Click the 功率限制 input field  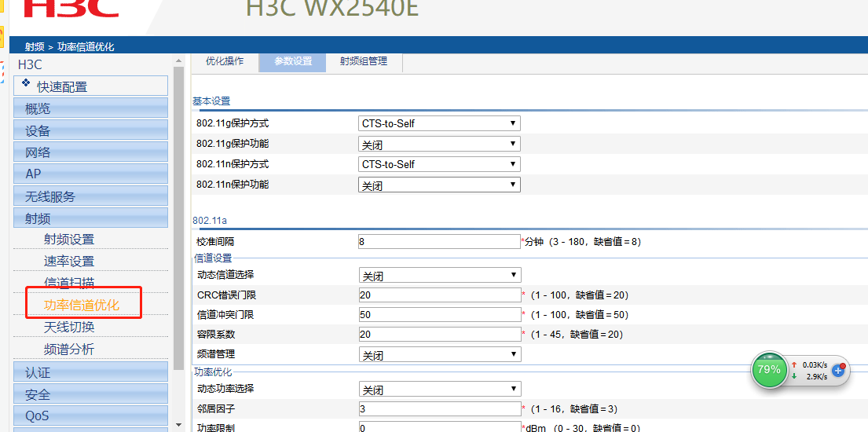coord(439,428)
